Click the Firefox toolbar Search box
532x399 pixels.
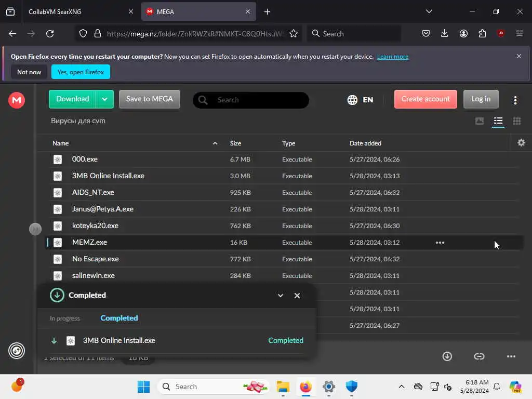coord(354,34)
